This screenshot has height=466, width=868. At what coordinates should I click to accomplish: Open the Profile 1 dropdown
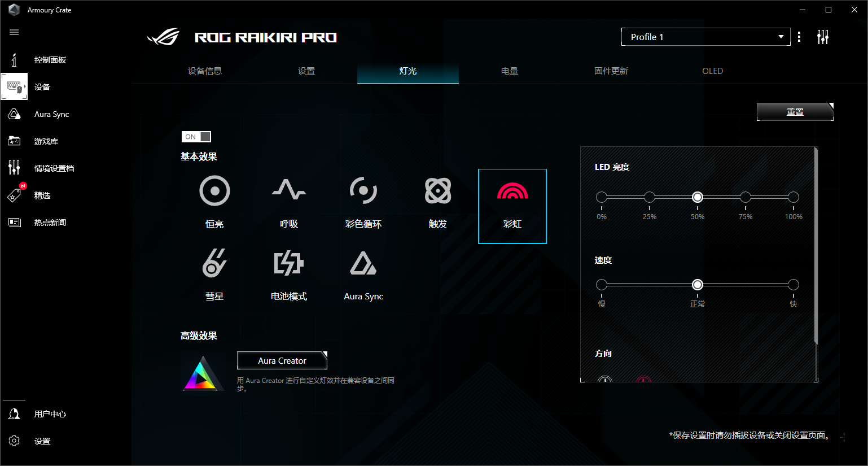(705, 37)
